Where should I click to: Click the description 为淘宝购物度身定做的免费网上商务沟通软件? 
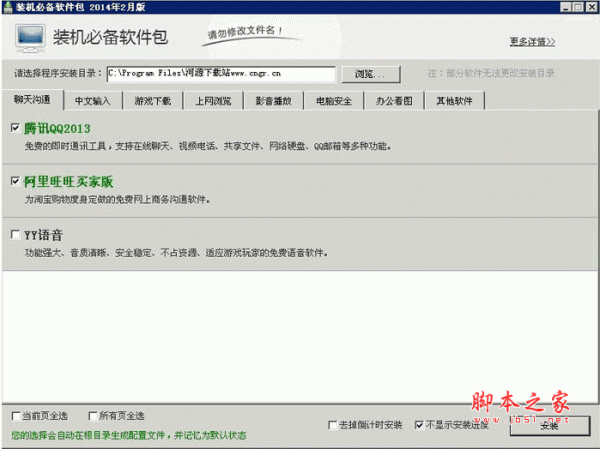click(x=117, y=199)
